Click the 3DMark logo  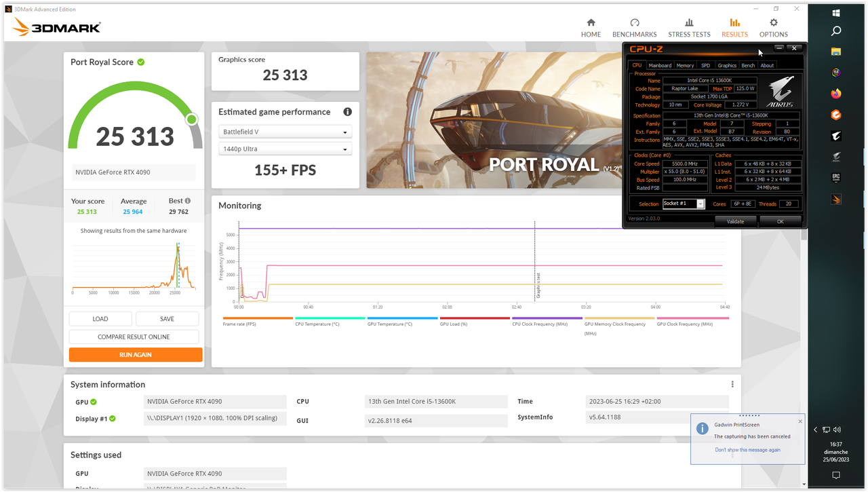click(x=56, y=27)
